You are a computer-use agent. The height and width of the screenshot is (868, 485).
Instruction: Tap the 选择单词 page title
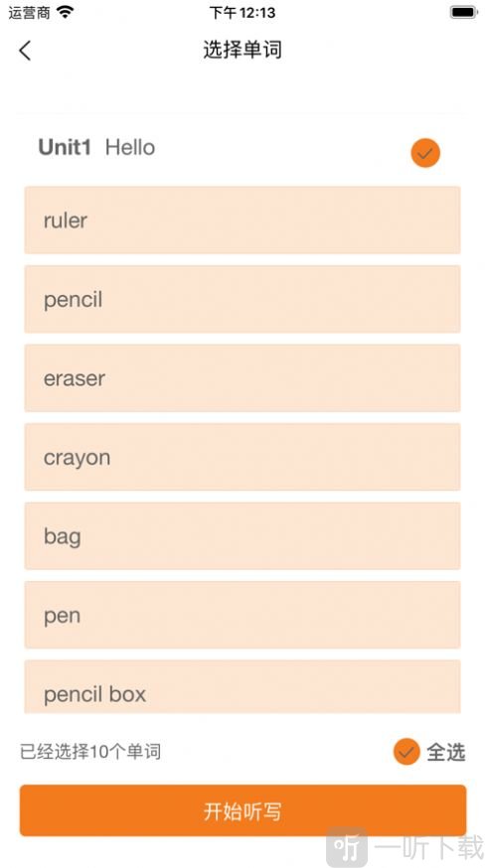pyautogui.click(x=242, y=50)
